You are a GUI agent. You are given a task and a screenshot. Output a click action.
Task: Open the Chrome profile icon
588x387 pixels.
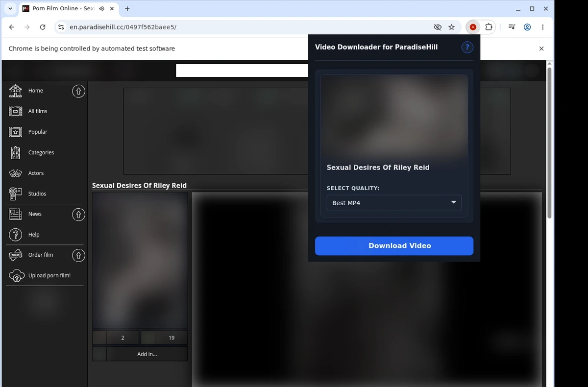tap(527, 27)
